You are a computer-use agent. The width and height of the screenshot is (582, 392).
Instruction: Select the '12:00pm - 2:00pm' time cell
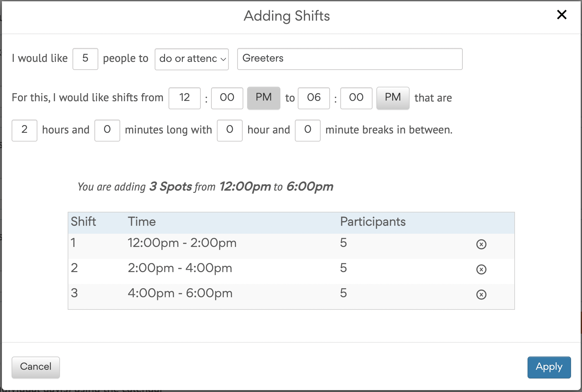point(182,243)
